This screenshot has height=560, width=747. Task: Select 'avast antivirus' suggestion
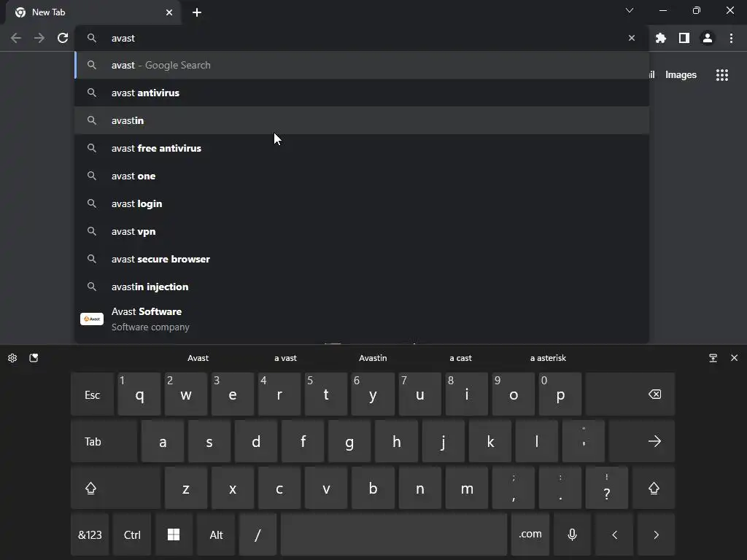pos(362,93)
